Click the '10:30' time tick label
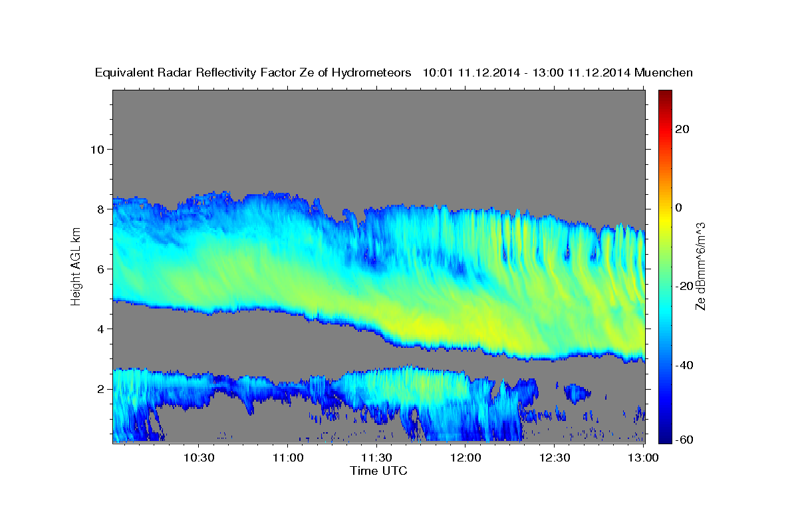This screenshot has width=798, height=532. [x=198, y=458]
